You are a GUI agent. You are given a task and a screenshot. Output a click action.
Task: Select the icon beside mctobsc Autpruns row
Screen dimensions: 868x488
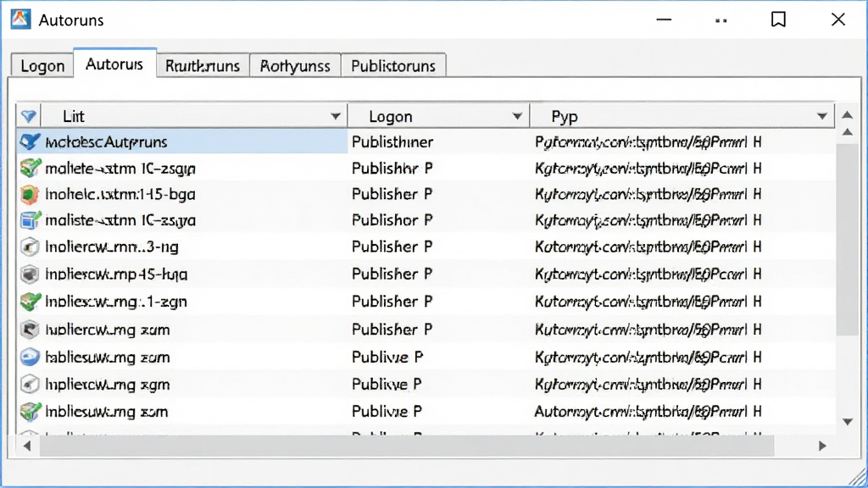(x=30, y=142)
